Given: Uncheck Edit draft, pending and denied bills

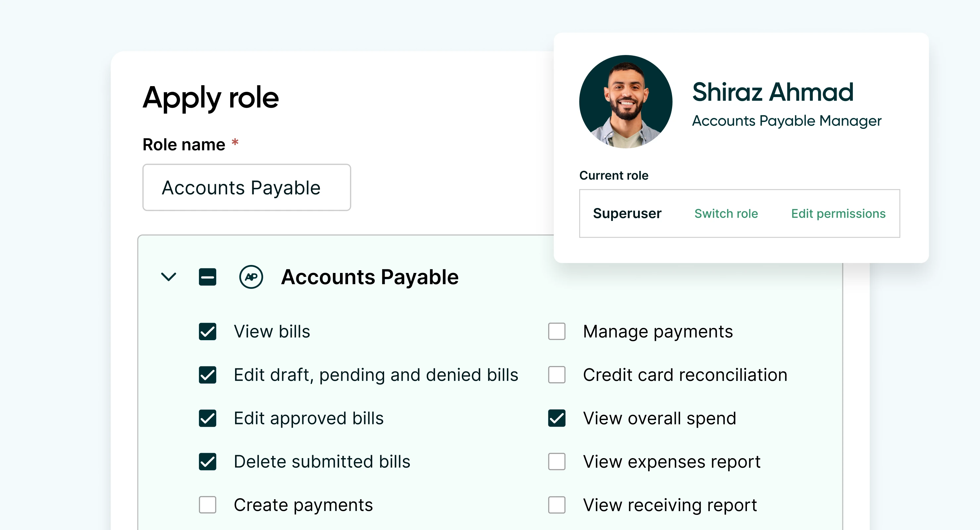Looking at the screenshot, I should click(207, 375).
